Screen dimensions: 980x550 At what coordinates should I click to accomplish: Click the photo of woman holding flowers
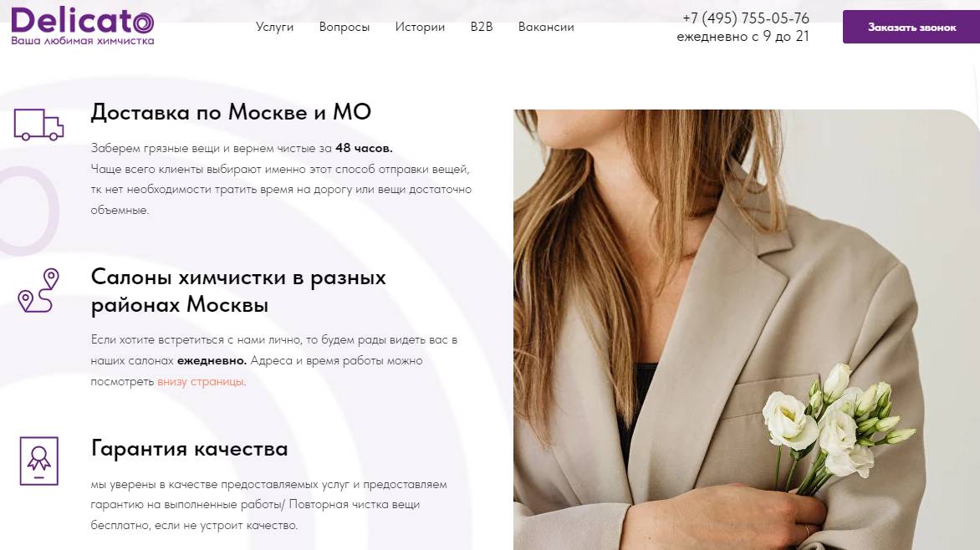click(x=746, y=329)
